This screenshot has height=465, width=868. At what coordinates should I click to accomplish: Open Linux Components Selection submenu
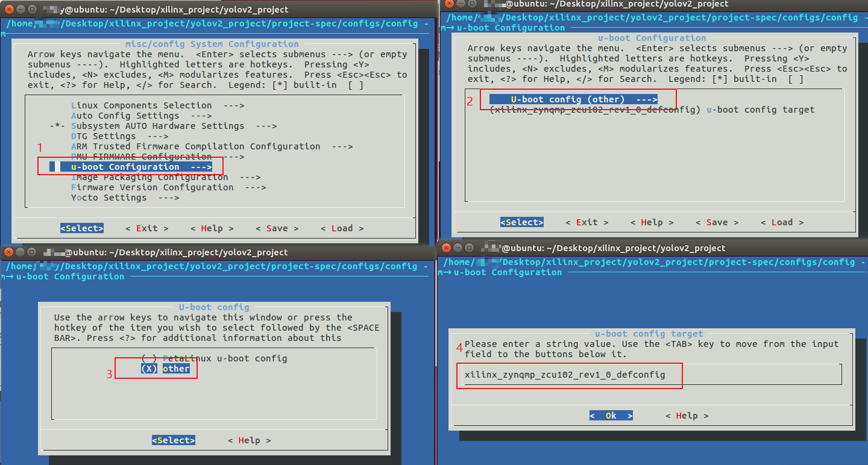click(x=157, y=105)
